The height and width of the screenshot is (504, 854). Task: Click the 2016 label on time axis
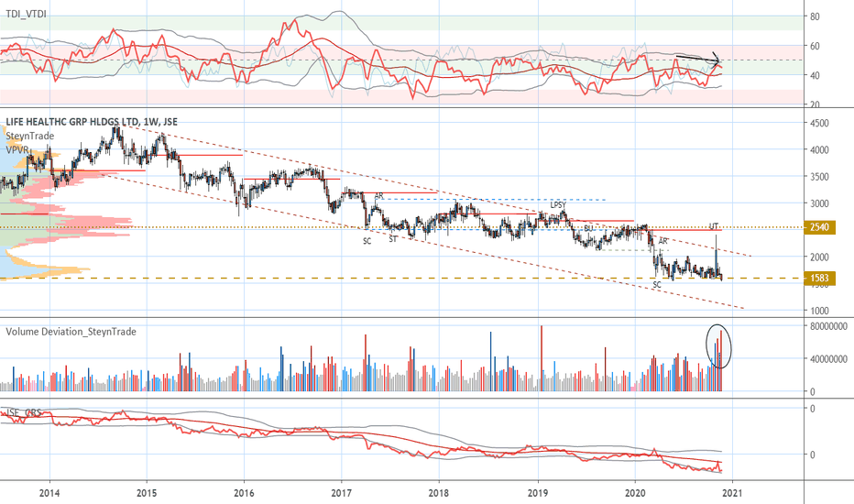(x=244, y=493)
